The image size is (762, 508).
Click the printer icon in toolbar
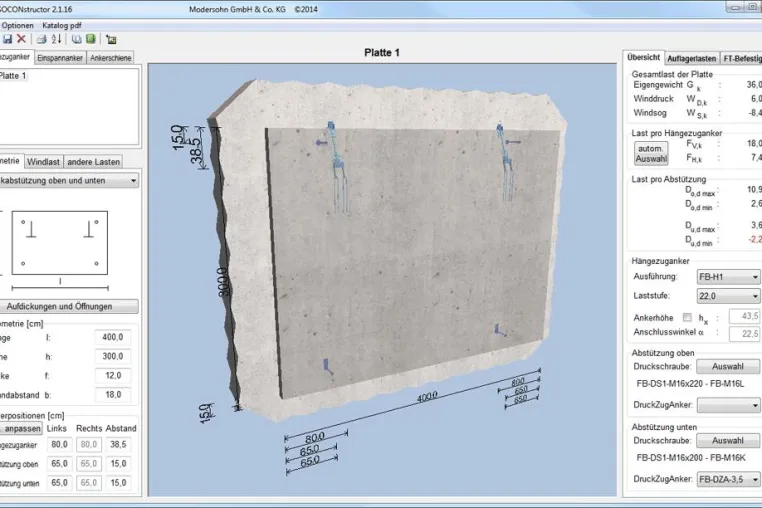coord(42,39)
